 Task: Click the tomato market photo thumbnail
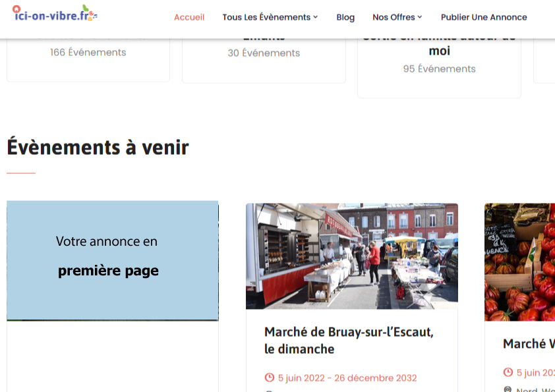pyautogui.click(x=521, y=262)
